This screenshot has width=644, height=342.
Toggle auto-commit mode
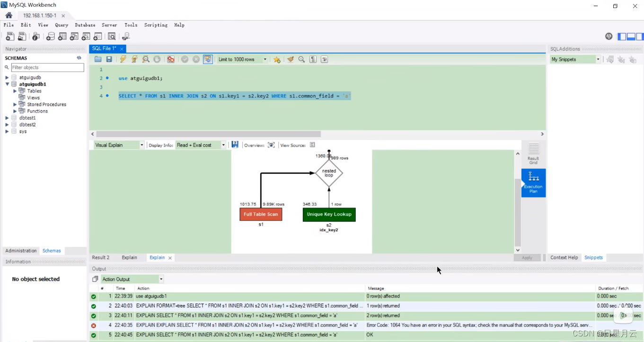(208, 59)
